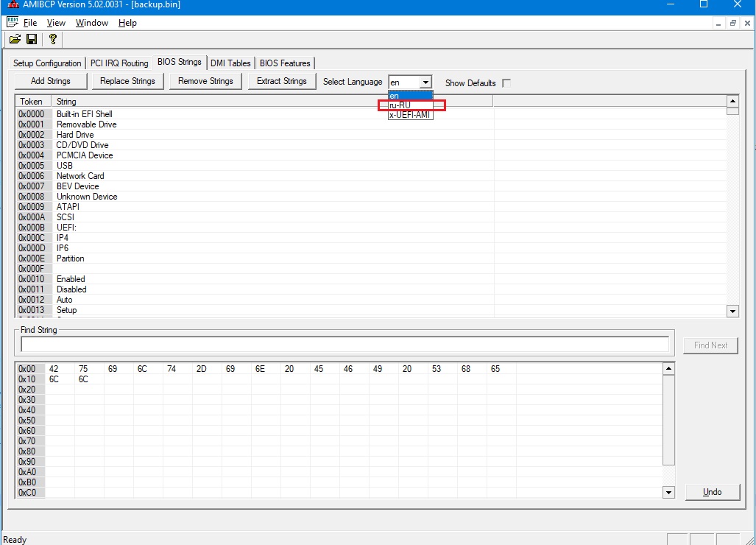756x545 pixels.
Task: Toggle the Show Defaults checkbox
Action: tap(506, 83)
